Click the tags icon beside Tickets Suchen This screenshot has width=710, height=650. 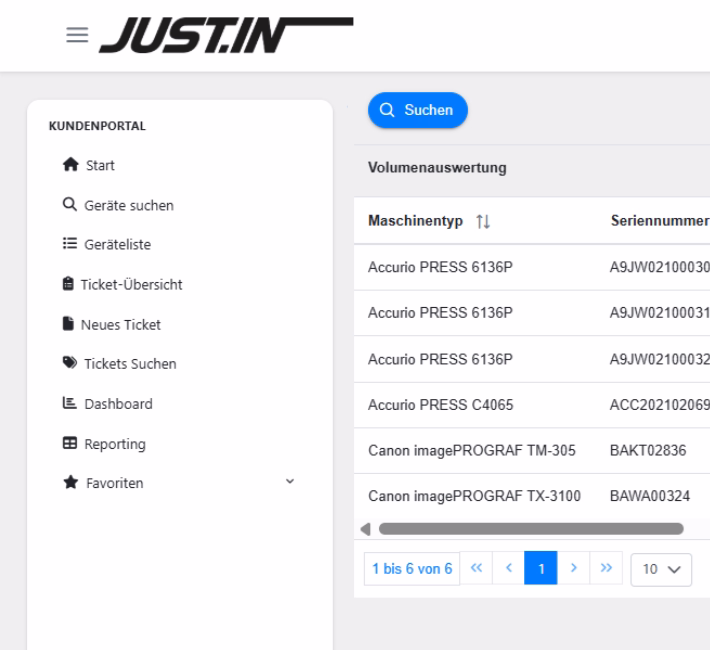pyautogui.click(x=70, y=363)
